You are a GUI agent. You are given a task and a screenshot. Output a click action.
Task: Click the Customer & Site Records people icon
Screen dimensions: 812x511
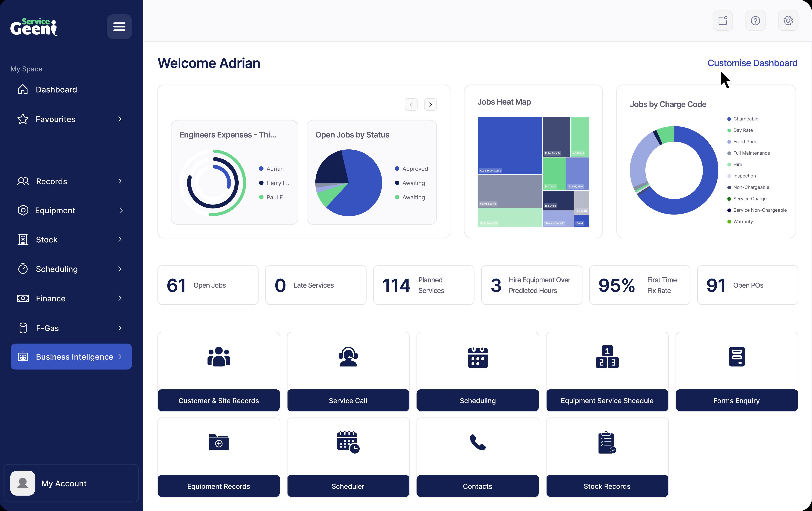point(219,357)
